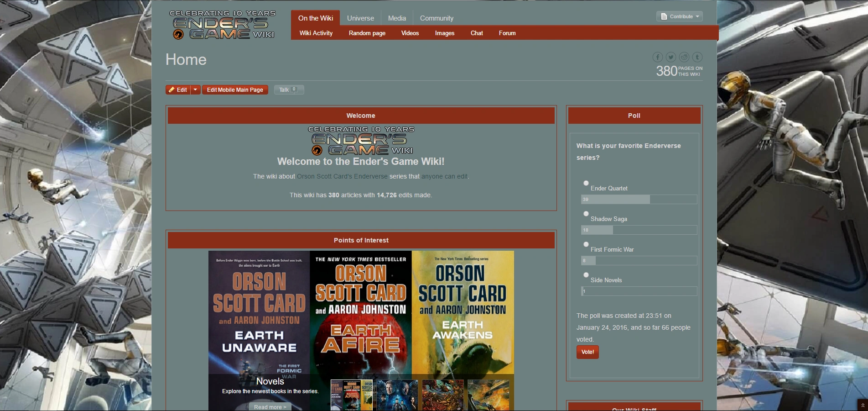
Task: Open the Talk page
Action: (289, 90)
